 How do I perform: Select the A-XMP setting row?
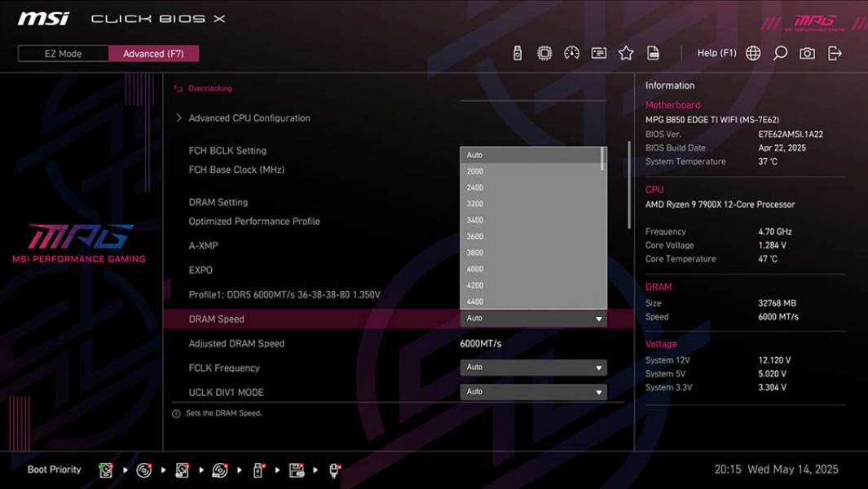tap(203, 246)
